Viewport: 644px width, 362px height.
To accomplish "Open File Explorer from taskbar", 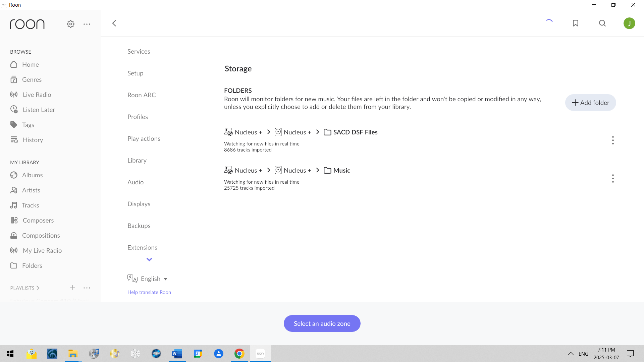I will 73,354.
